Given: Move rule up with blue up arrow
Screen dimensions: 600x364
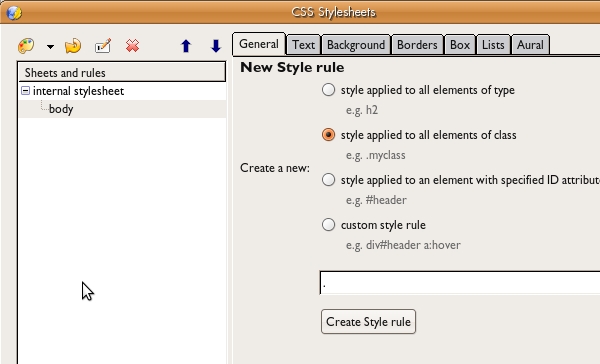Looking at the screenshot, I should click(186, 46).
